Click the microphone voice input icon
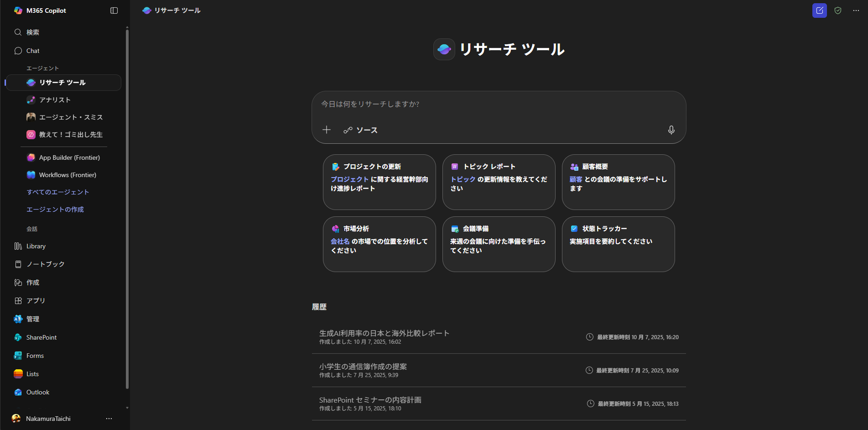The height and width of the screenshot is (430, 868). [x=671, y=130]
